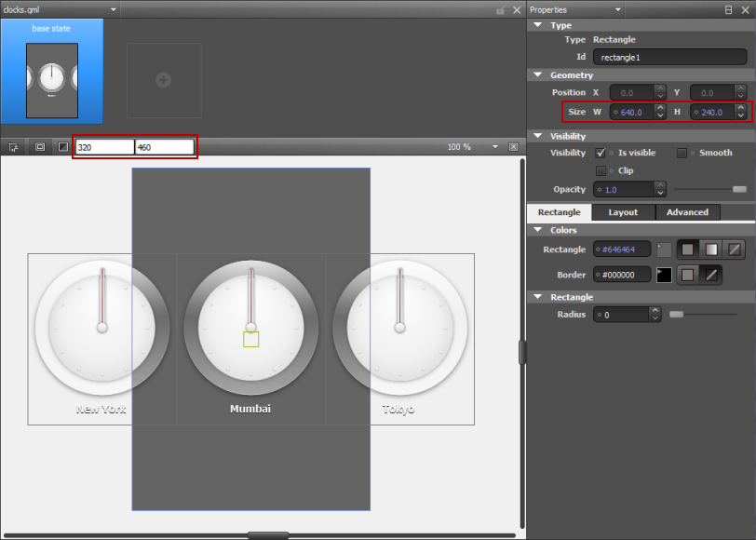This screenshot has height=540, width=756.
Task: Open the Properties panel dropdown
Action: 617,9
